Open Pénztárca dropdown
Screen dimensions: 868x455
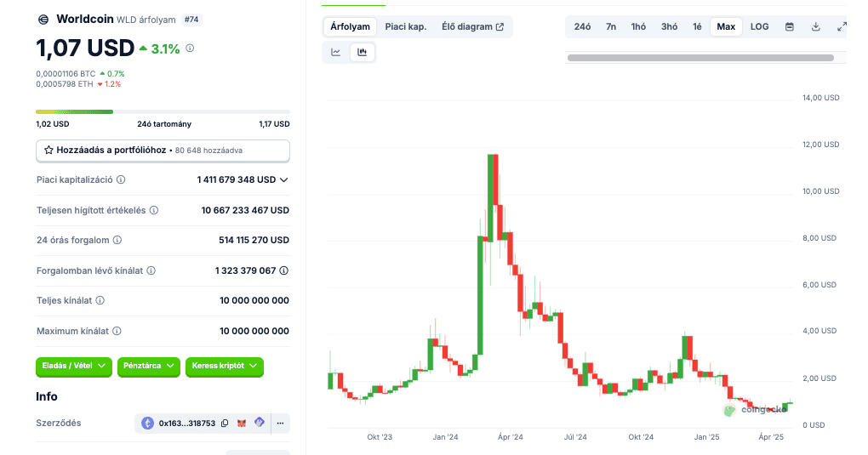click(x=148, y=366)
